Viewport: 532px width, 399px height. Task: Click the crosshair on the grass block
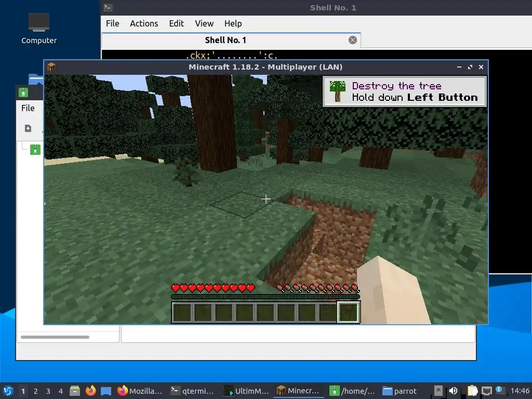coord(266,199)
